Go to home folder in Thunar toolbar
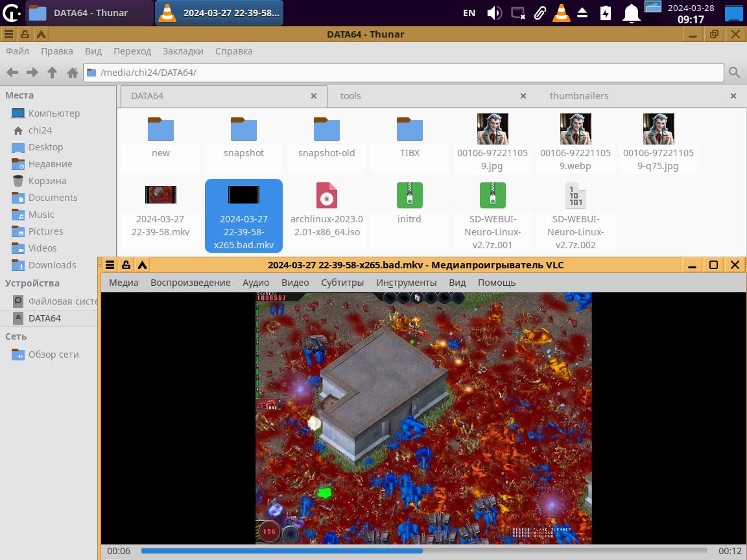The image size is (747, 560). 73,73
